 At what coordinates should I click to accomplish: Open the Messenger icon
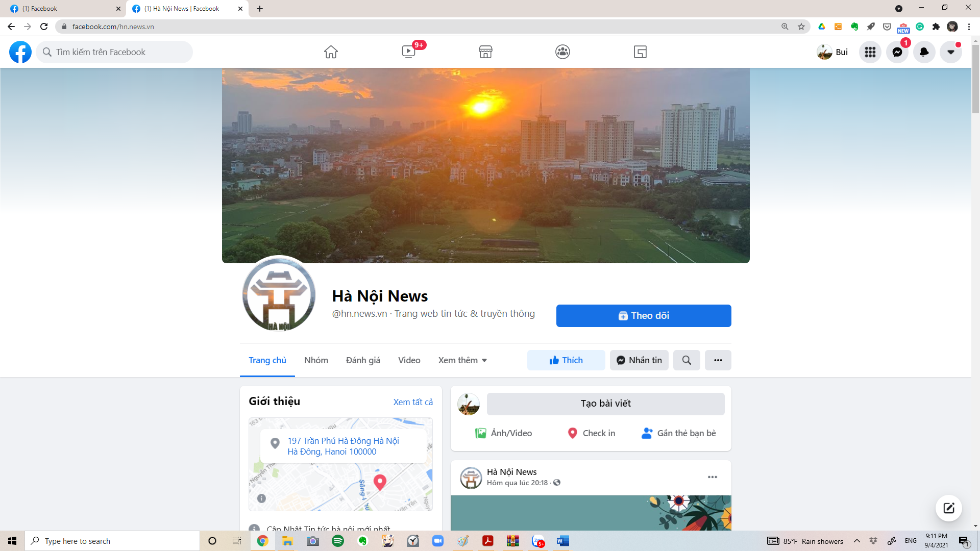(897, 52)
